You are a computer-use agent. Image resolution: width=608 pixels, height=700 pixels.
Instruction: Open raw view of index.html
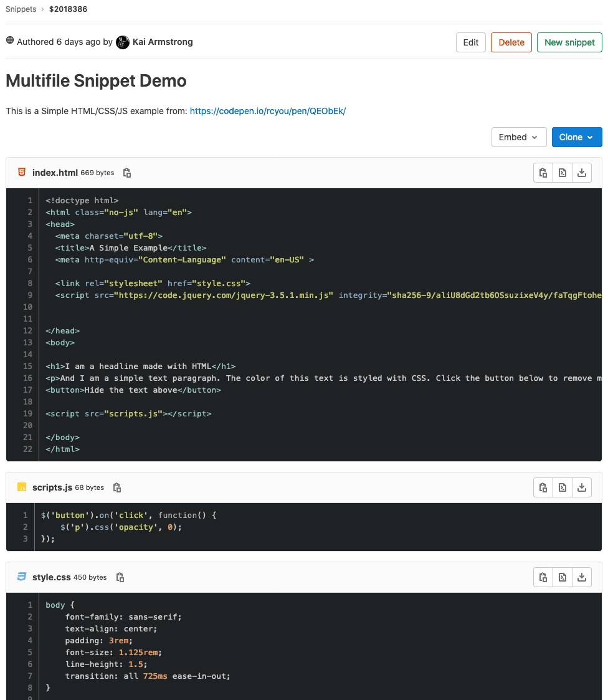point(562,173)
